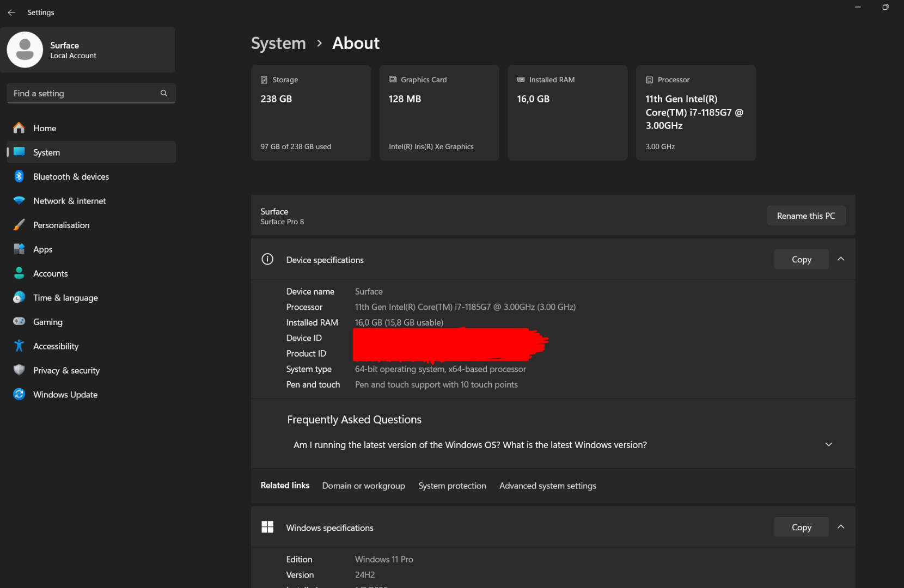904x588 pixels.
Task: Restore down the Settings window
Action: 885,7
